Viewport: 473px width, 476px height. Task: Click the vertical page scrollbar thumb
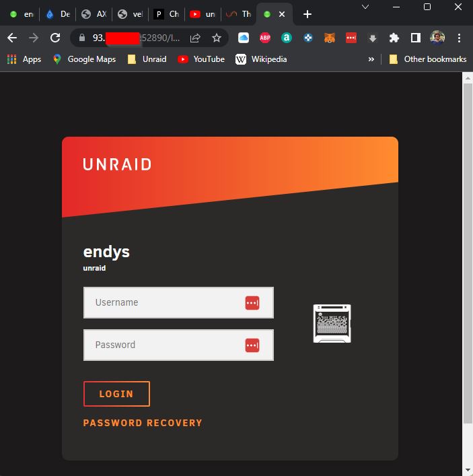coord(468,253)
